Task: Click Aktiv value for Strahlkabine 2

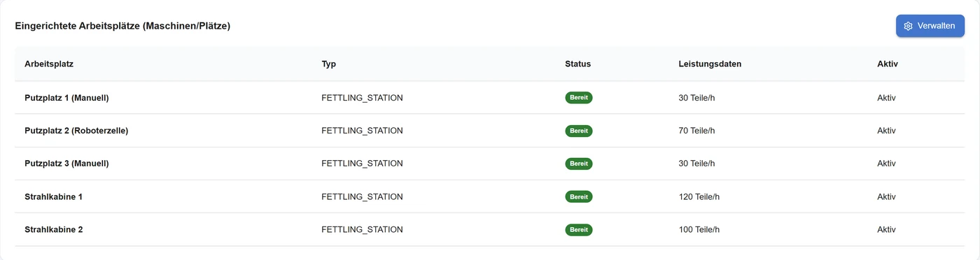Action: pyautogui.click(x=887, y=229)
